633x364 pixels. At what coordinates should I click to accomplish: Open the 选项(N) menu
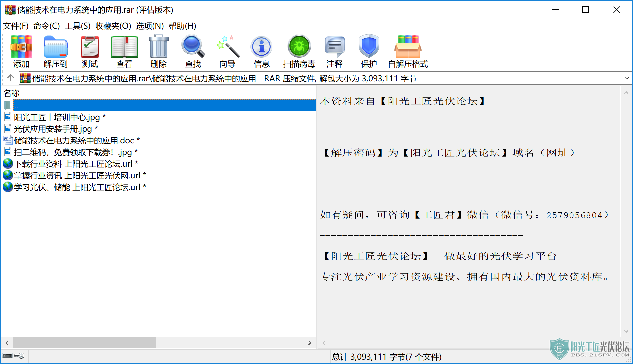coord(150,26)
